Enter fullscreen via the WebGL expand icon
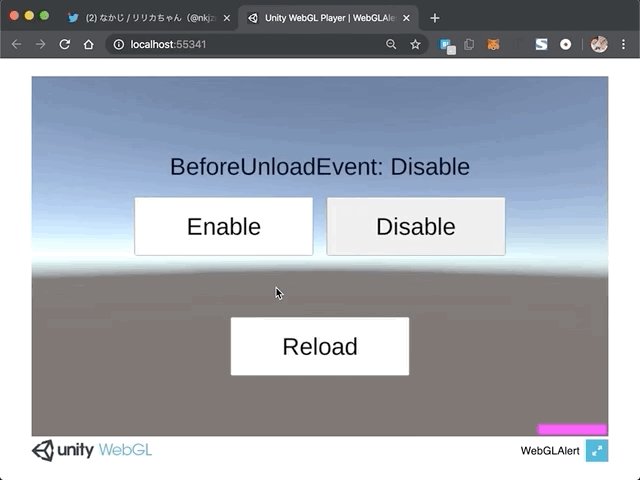640x480 pixels. click(597, 451)
